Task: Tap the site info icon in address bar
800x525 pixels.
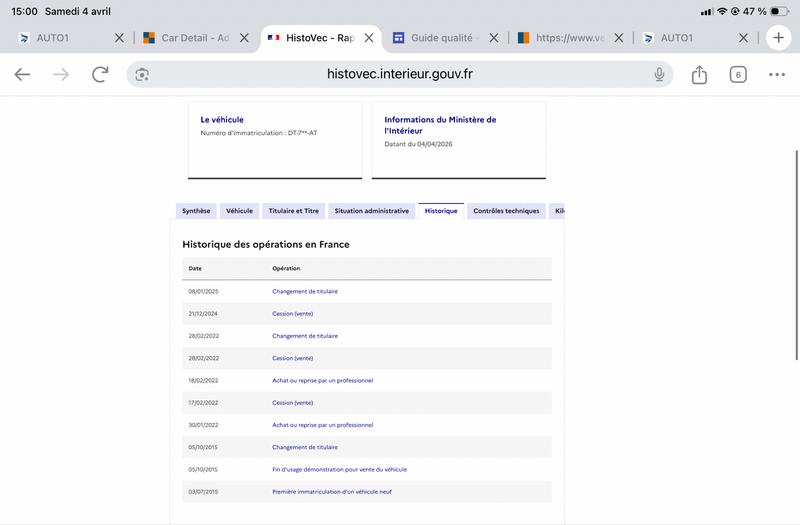Action: 142,75
